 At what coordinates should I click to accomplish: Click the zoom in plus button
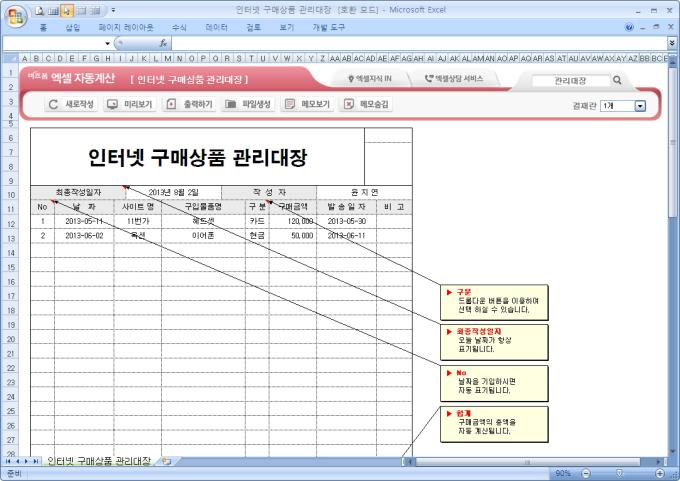660,473
